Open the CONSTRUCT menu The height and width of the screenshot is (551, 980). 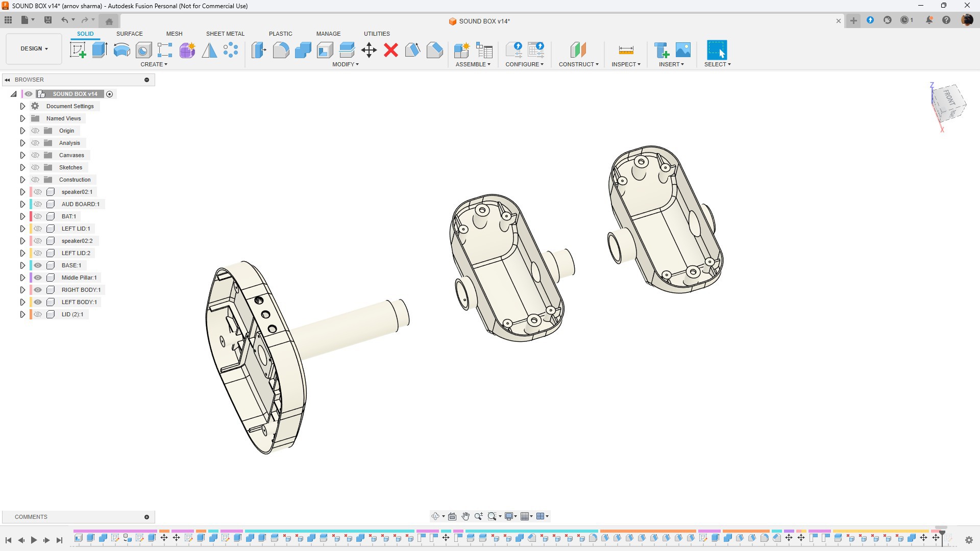coord(578,64)
